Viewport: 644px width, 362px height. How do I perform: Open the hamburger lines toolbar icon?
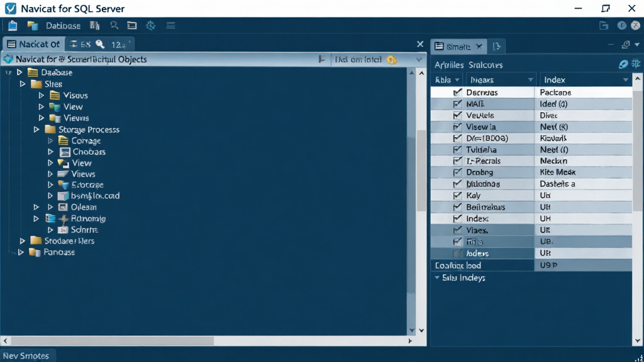click(170, 25)
